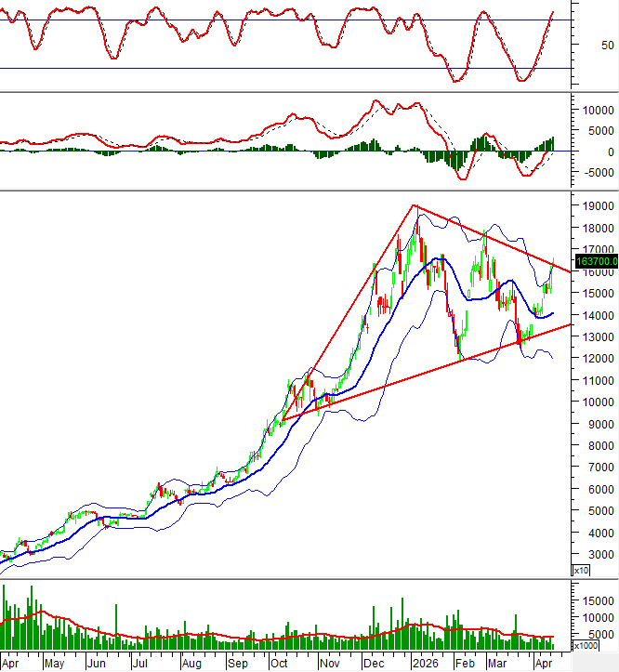Screen dimensions: 619x672
Task: Select the Feb month label on time axis
Action: pyautogui.click(x=465, y=665)
